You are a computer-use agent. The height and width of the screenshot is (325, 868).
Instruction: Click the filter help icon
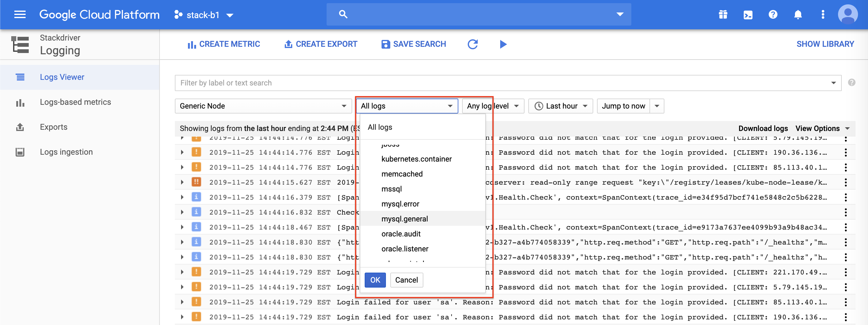pos(851,82)
